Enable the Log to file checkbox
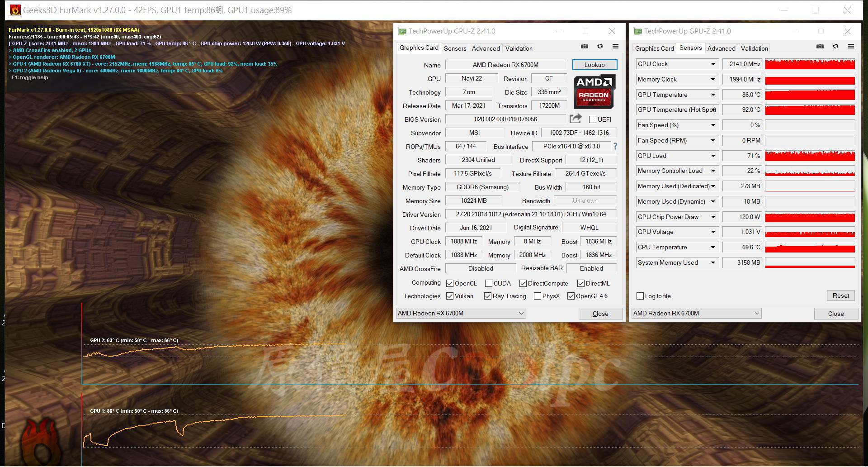Image resolution: width=868 pixels, height=467 pixels. 640,296
